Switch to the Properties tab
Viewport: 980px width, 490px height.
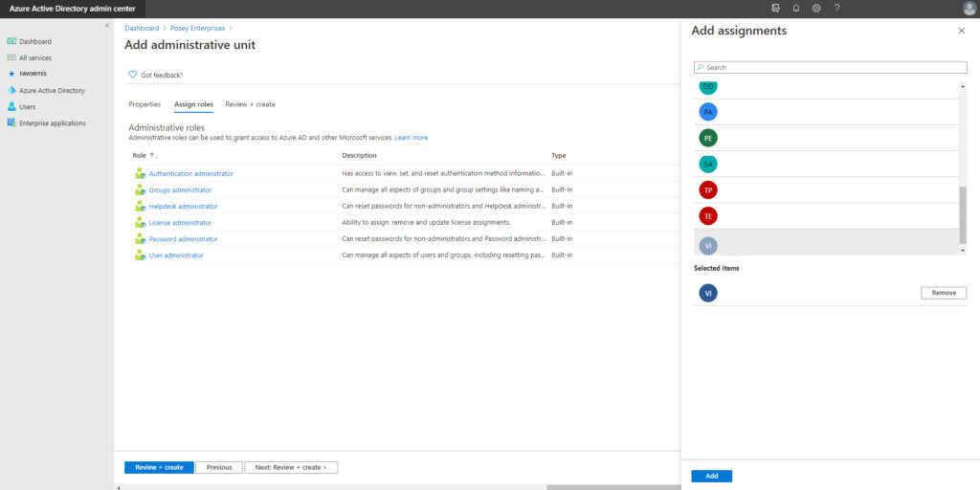click(145, 104)
